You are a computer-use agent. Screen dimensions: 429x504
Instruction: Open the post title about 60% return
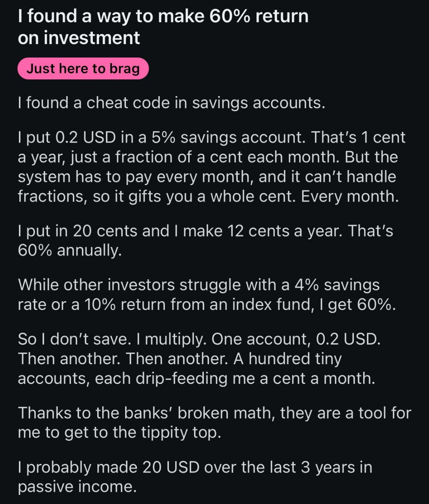point(163,17)
